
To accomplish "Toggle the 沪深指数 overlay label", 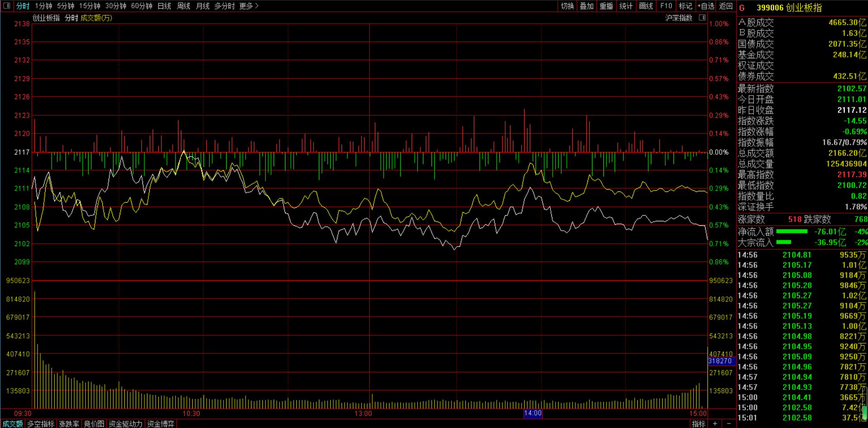I will coord(678,18).
